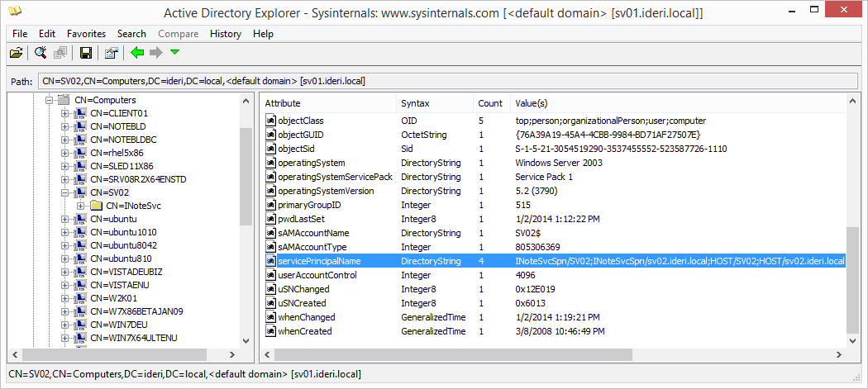The image size is (868, 389).
Task: Click the CN=SRV08R2X64ENSTD computer icon
Action: 79,179
